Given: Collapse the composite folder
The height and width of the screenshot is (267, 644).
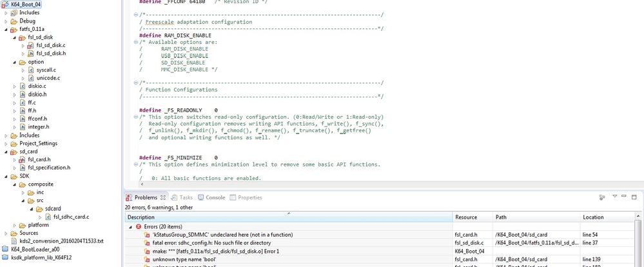Looking at the screenshot, I should click(14, 184).
